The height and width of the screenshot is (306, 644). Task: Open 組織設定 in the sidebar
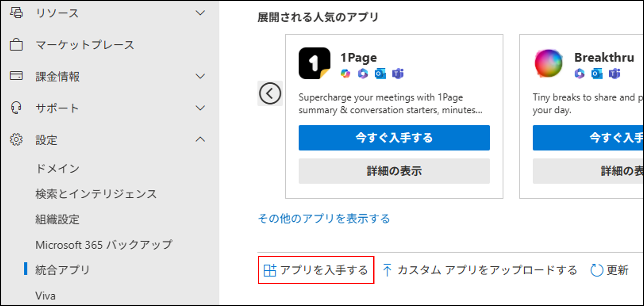coord(57,219)
